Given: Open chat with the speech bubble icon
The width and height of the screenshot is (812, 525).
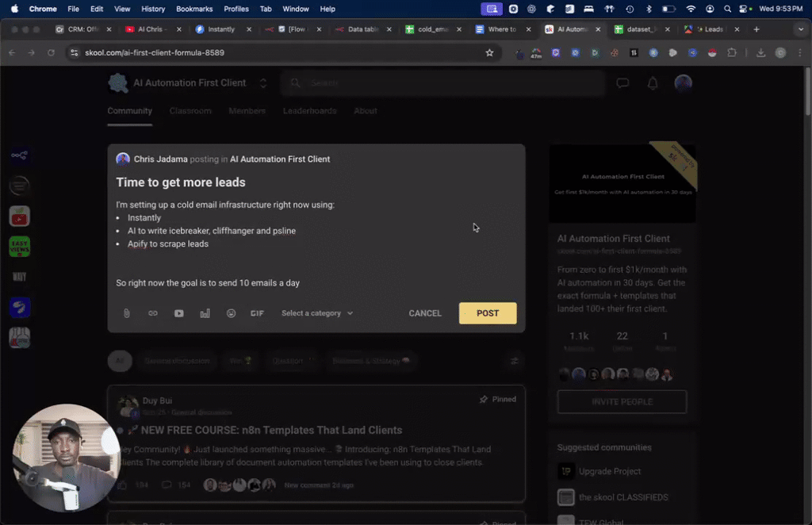Looking at the screenshot, I should 622,83.
